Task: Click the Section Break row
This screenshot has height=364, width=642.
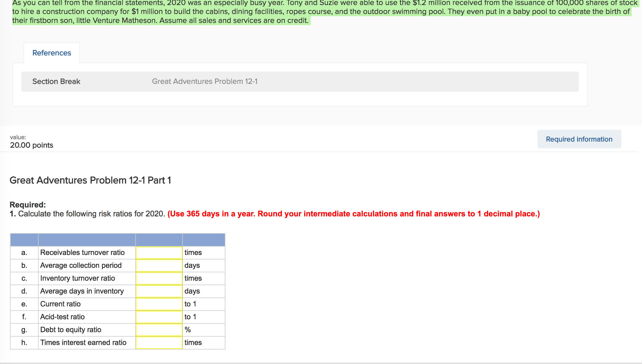Action: pyautogui.click(x=56, y=81)
